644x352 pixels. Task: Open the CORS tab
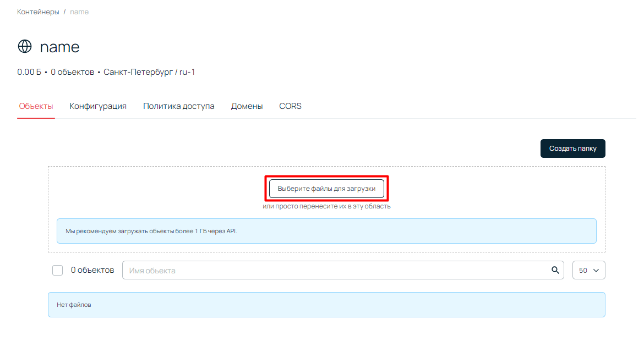pos(290,106)
